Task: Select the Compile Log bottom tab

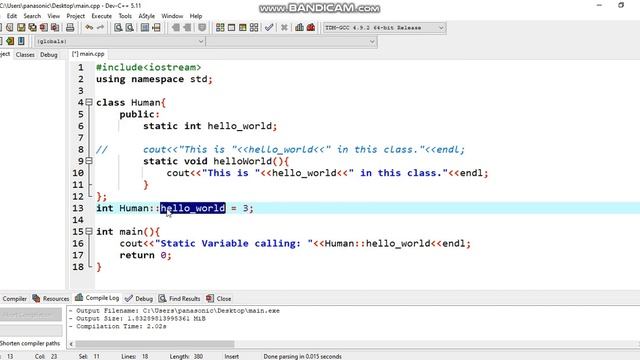Action: pos(97,298)
